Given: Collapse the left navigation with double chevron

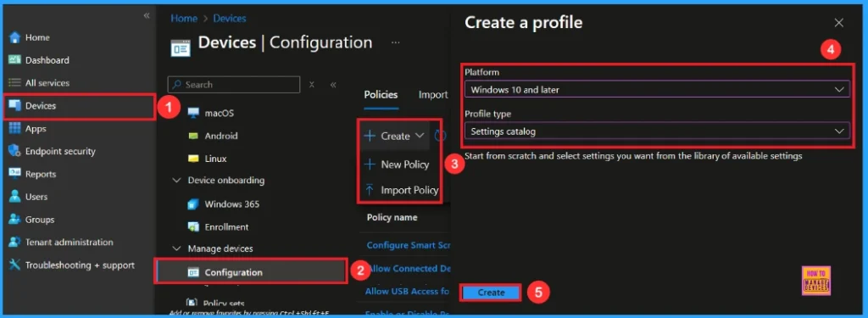Looking at the screenshot, I should [x=147, y=15].
